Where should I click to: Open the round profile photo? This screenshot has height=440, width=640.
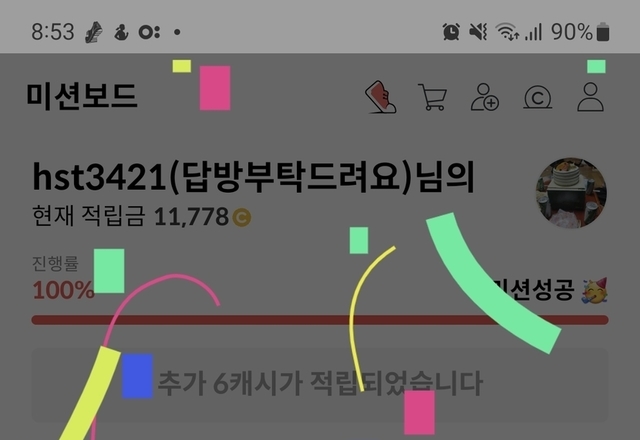(x=571, y=193)
